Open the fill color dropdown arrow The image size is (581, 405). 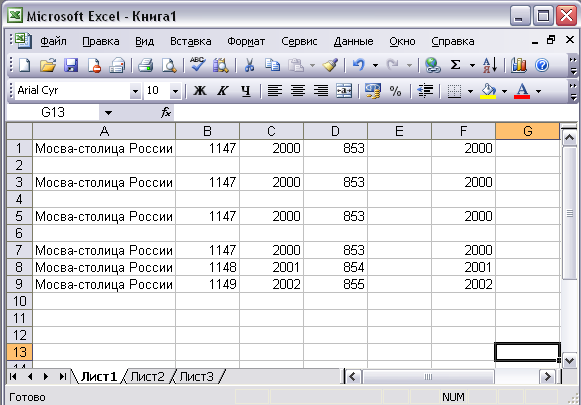point(504,91)
